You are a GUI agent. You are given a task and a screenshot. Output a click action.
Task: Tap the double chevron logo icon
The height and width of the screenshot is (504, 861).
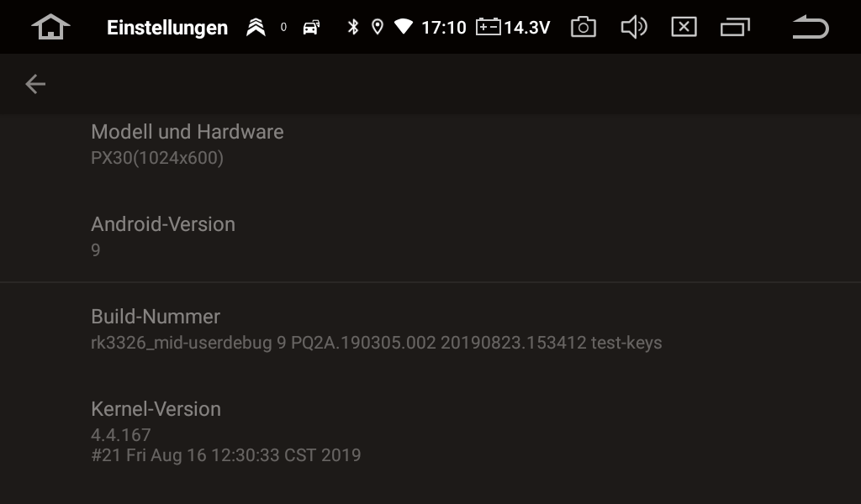256,27
